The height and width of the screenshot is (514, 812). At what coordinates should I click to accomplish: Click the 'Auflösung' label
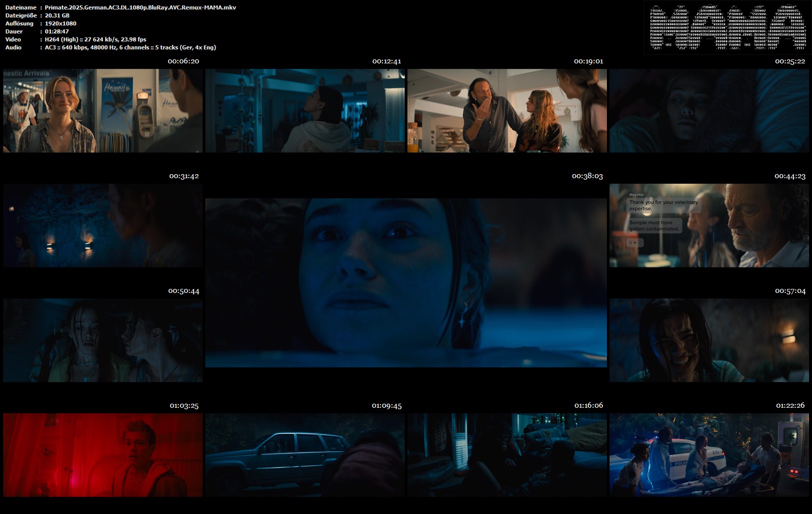point(19,23)
